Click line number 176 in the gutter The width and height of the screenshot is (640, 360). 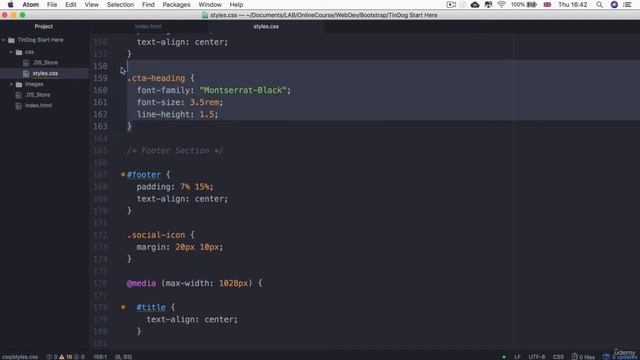tap(100, 283)
